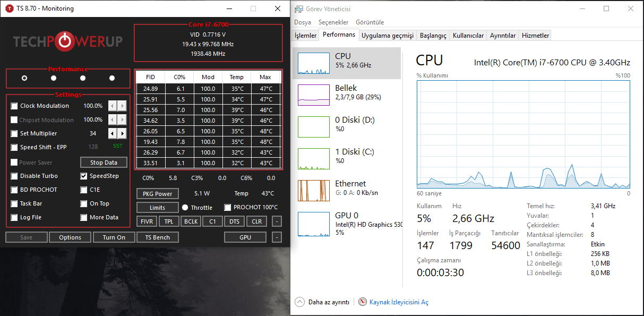Open the FIVR settings button
644x316 pixels.
(x=147, y=221)
